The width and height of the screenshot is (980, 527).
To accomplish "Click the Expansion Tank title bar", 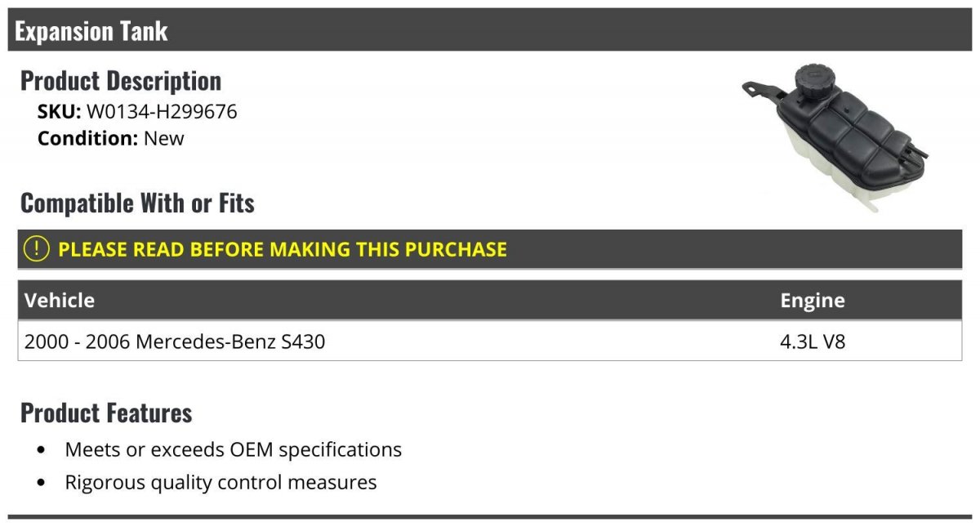I will point(91,31).
